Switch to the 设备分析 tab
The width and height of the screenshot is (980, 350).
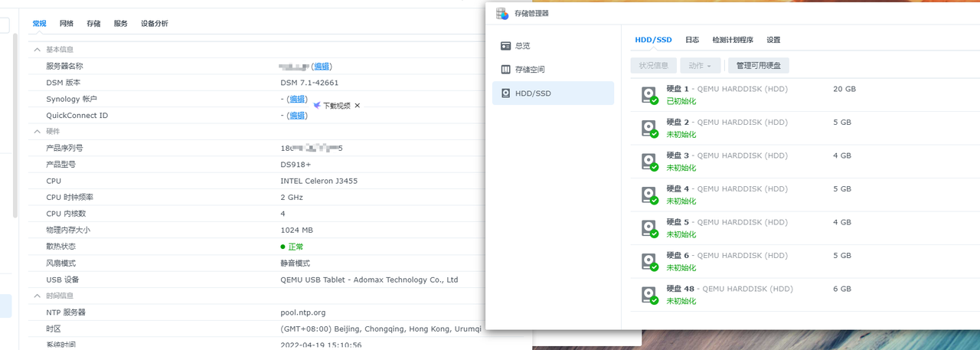click(155, 24)
